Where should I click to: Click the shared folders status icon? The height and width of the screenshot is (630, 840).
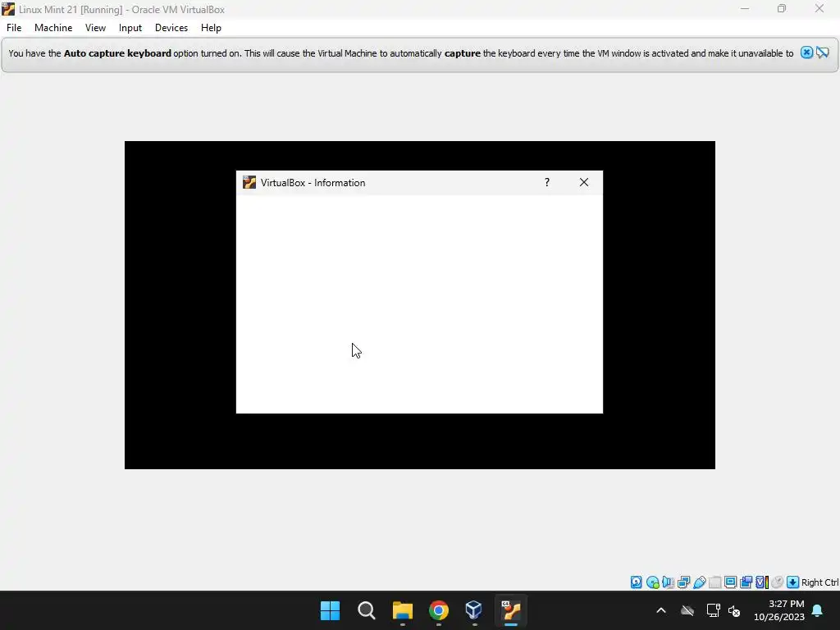(x=714, y=582)
